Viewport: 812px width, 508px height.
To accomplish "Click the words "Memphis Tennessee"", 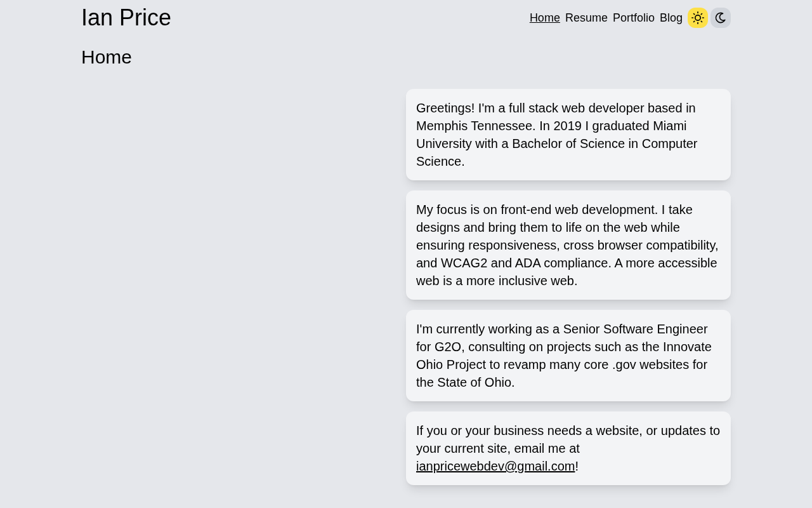I will 475,126.
